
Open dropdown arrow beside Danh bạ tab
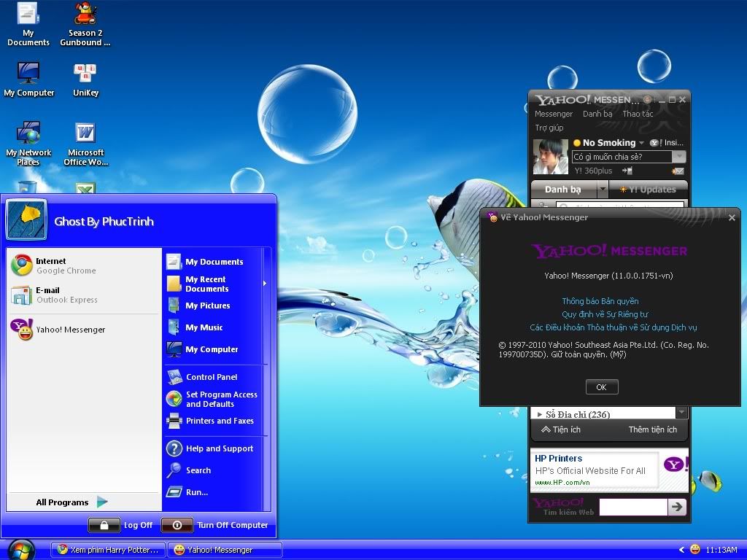click(x=602, y=190)
